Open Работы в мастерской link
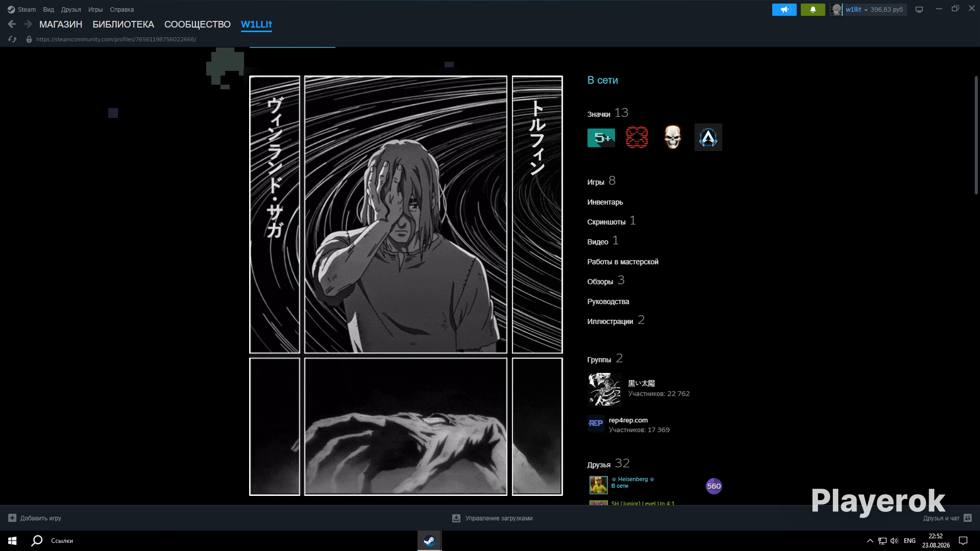Viewport: 980px width, 551px height. tap(623, 262)
